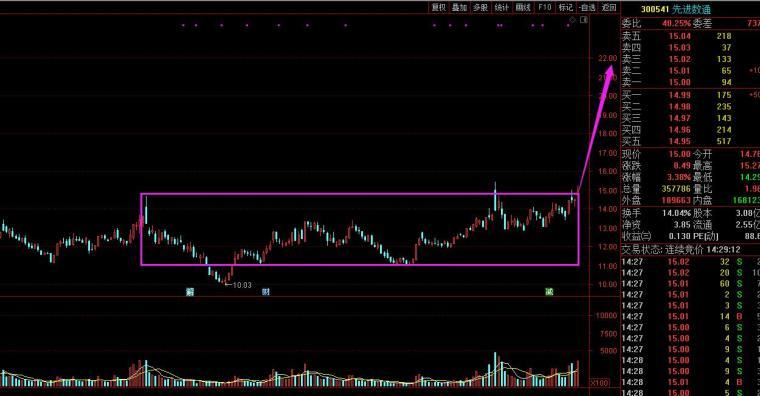760x396 pixels.
Task: Activate the 画线 drawing tool
Action: 523,7
